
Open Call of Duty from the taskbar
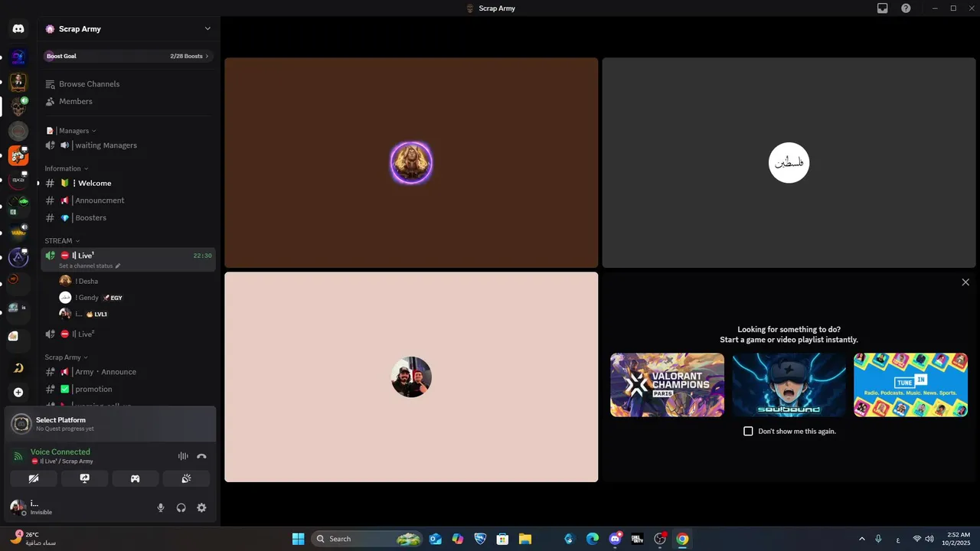coord(637,539)
